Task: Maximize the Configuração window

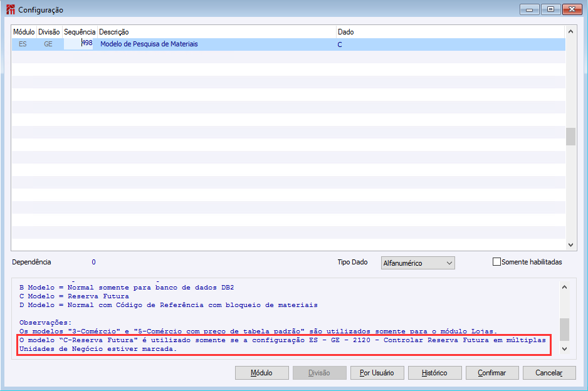Action: 550,9
